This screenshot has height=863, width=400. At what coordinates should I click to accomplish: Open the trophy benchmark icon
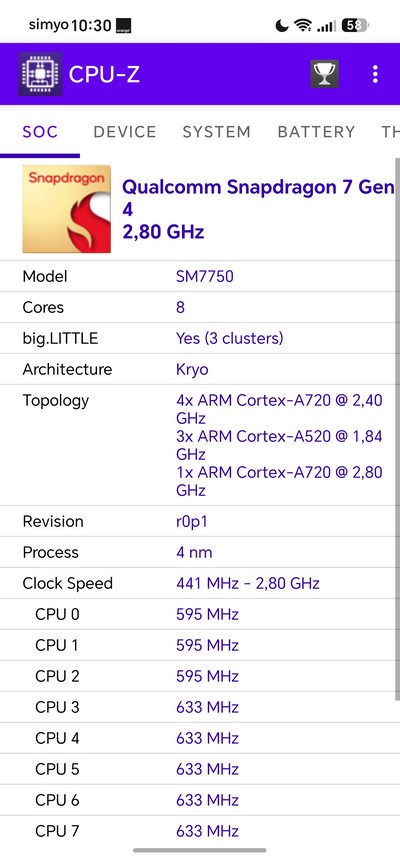[324, 74]
